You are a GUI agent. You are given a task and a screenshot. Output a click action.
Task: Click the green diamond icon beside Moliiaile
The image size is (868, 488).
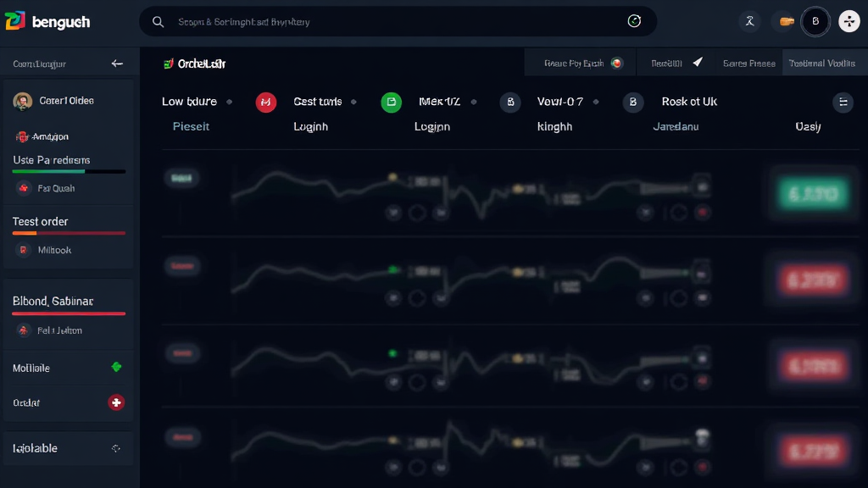116,368
